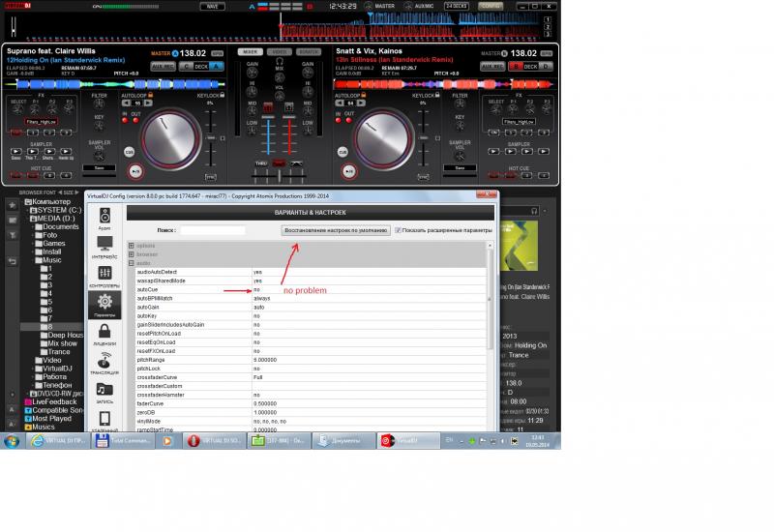Toggle left deck KEYLOCK padlock
Viewport: 774px width, 532px height.
(223, 95)
